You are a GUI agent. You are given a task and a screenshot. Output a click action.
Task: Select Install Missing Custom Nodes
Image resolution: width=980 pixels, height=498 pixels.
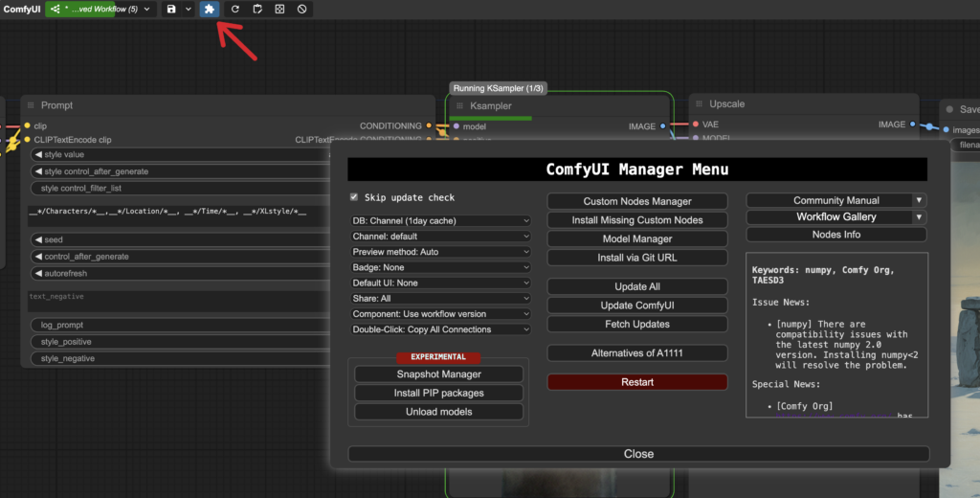[637, 220]
